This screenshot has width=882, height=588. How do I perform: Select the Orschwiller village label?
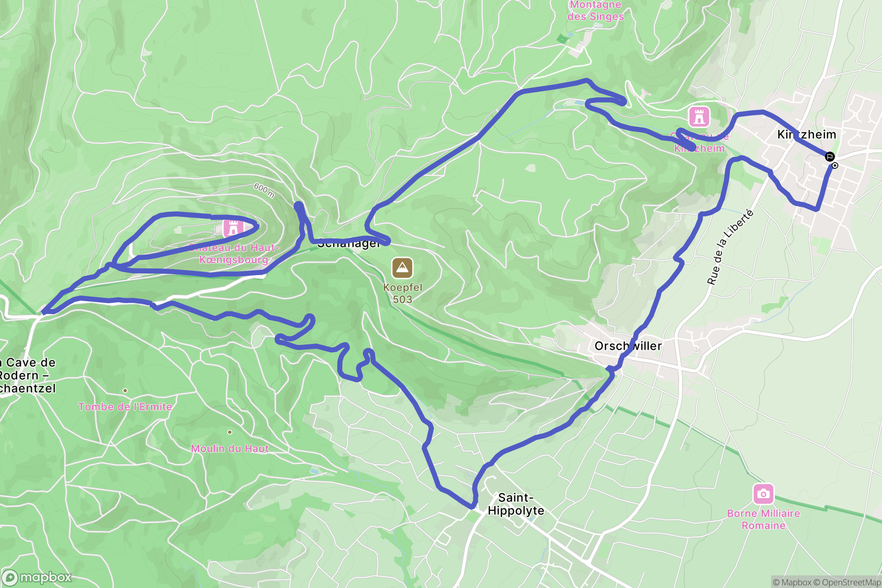pos(628,346)
